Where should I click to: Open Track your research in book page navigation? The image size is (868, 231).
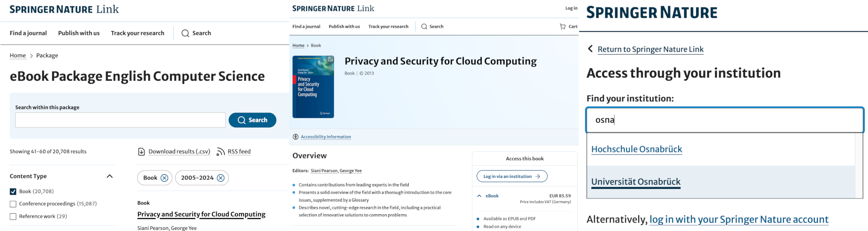[x=388, y=26]
